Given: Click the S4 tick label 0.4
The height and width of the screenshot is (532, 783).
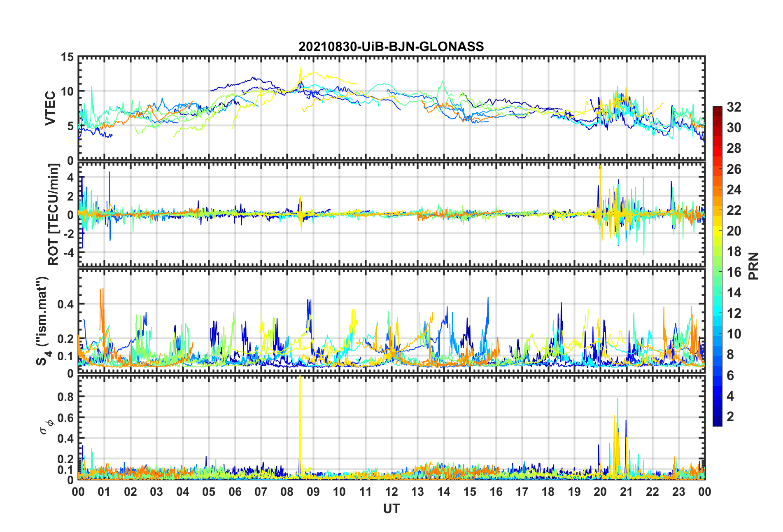Looking at the screenshot, I should [x=65, y=304].
